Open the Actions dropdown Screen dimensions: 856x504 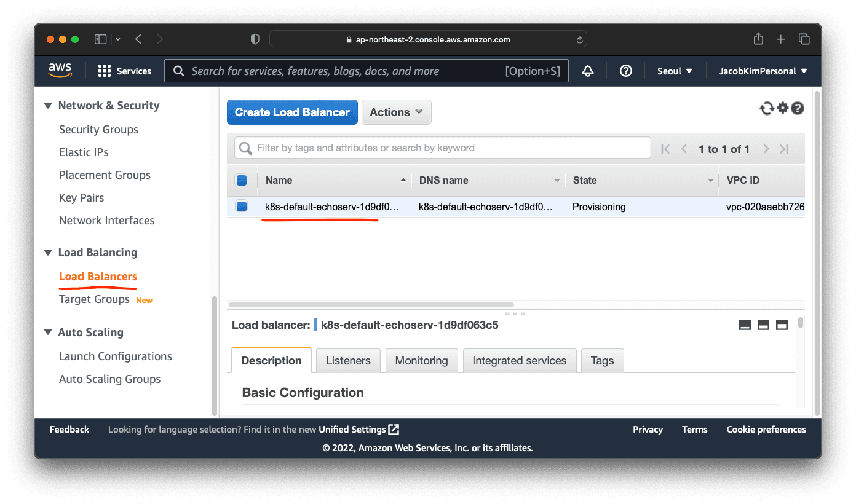coord(396,112)
